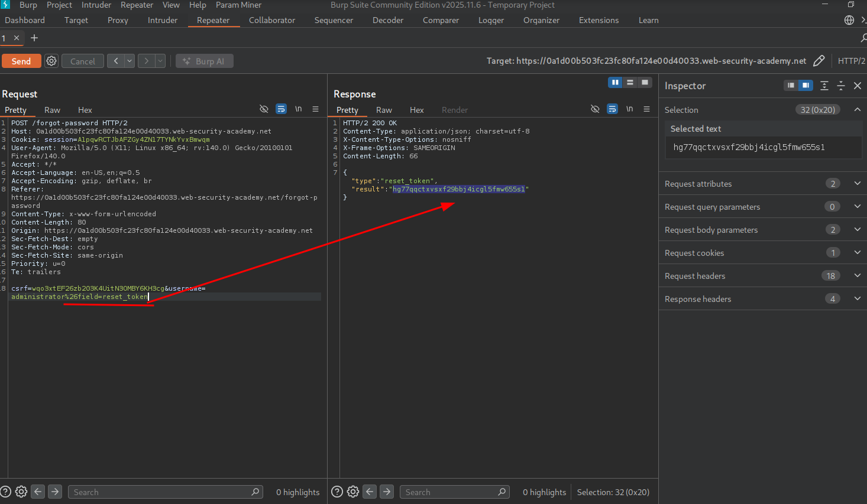
Task: Toggle hiding non-printable characters in Response
Action: [596, 109]
